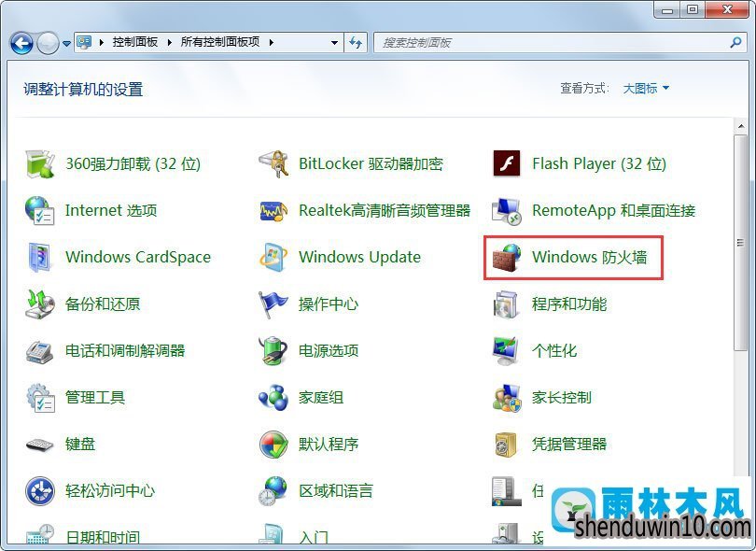Click the BitLocker drive encryption padlock icon
756x551 pixels.
click(x=273, y=164)
